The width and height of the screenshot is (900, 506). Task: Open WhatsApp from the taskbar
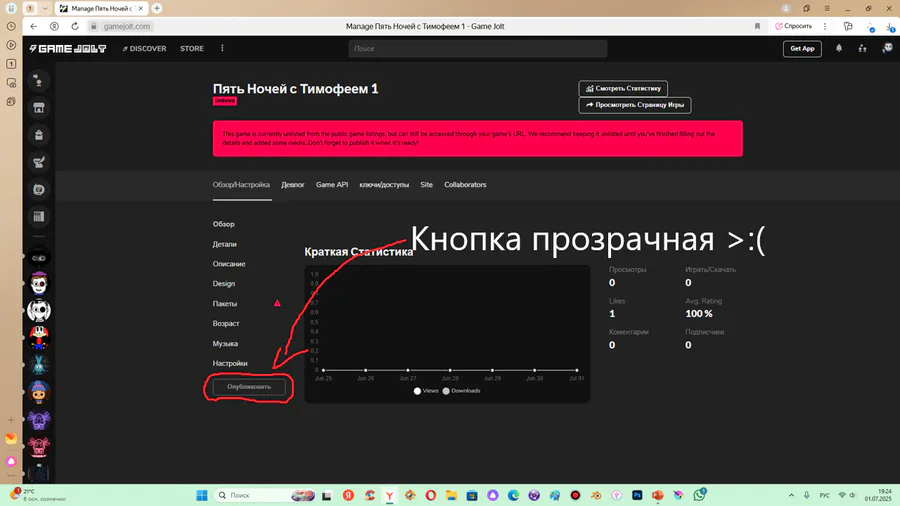(699, 495)
